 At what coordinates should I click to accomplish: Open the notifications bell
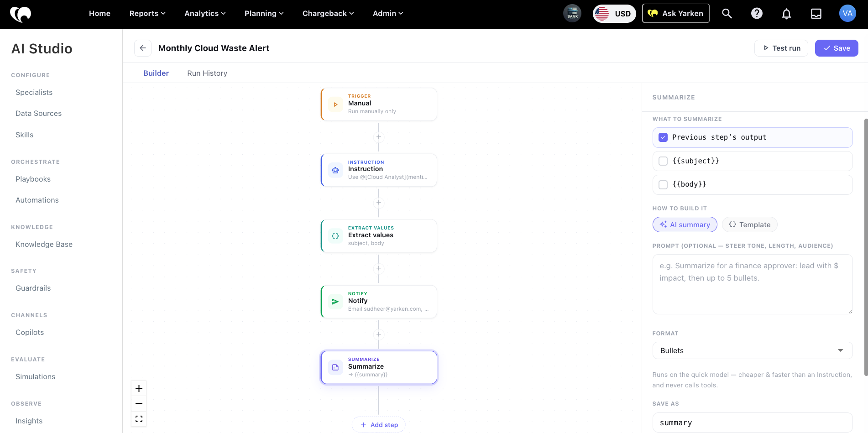[x=786, y=14]
